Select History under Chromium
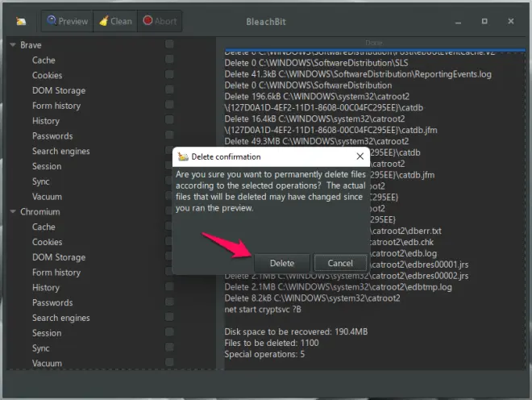Viewport: 532px width, 400px height. [x=46, y=288]
